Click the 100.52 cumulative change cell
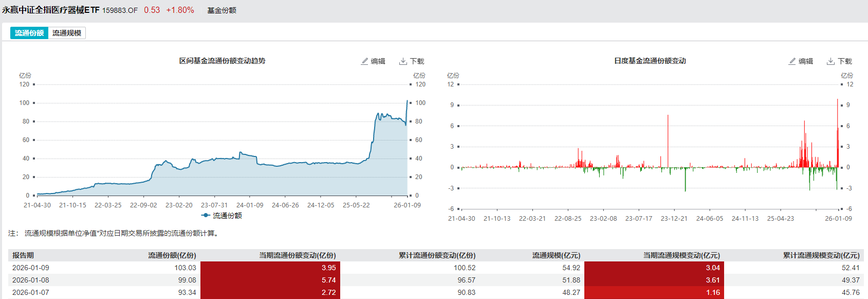This screenshot has height=299, width=868. pyautogui.click(x=465, y=268)
